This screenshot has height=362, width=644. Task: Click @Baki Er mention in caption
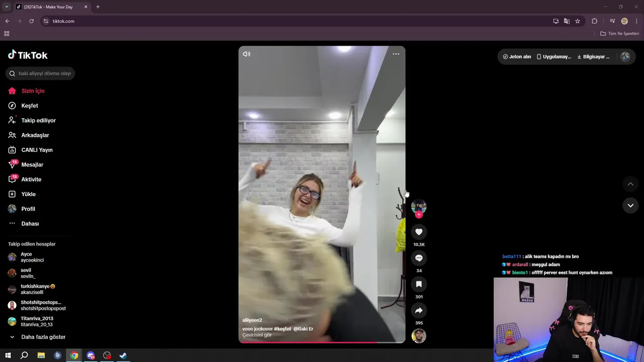coord(303,329)
